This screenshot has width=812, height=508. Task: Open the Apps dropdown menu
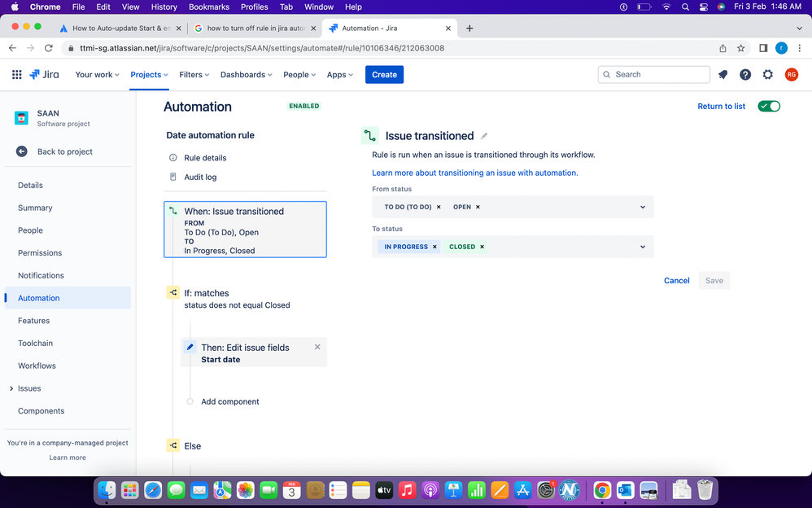[x=340, y=75]
